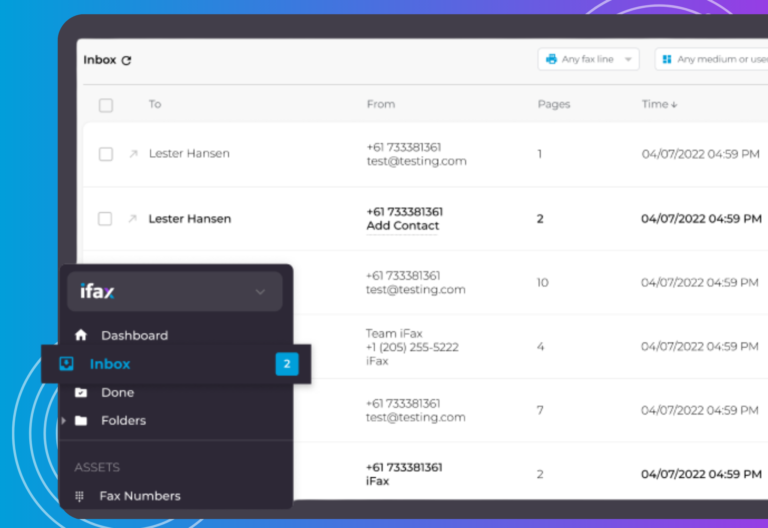
Task: Click the Folders folder icon
Action: pyautogui.click(x=81, y=421)
